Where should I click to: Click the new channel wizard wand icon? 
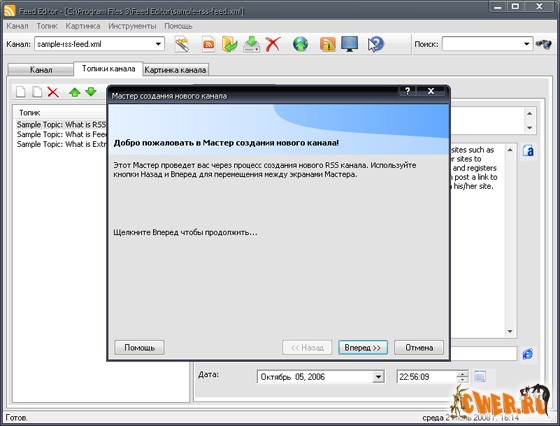[182, 45]
